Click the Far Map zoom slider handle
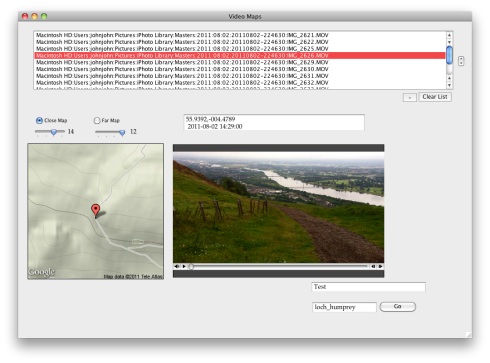Screen dimensions: 490x363 (122, 133)
